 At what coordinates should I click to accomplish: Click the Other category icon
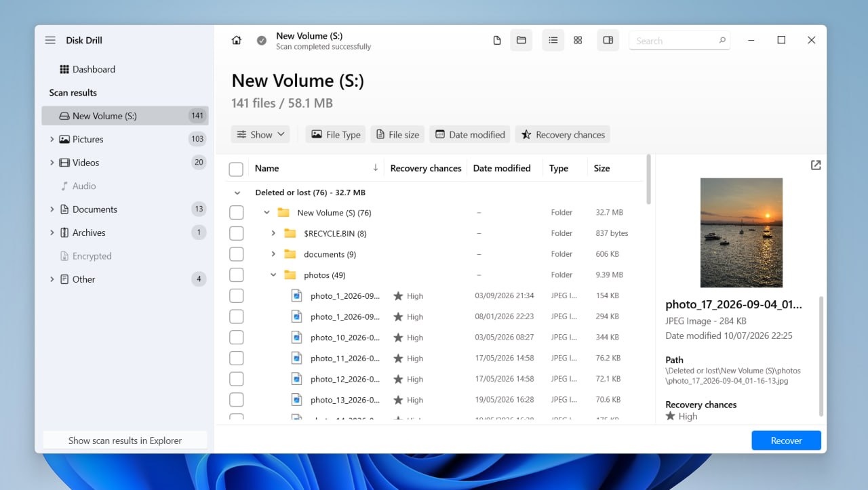(x=64, y=279)
